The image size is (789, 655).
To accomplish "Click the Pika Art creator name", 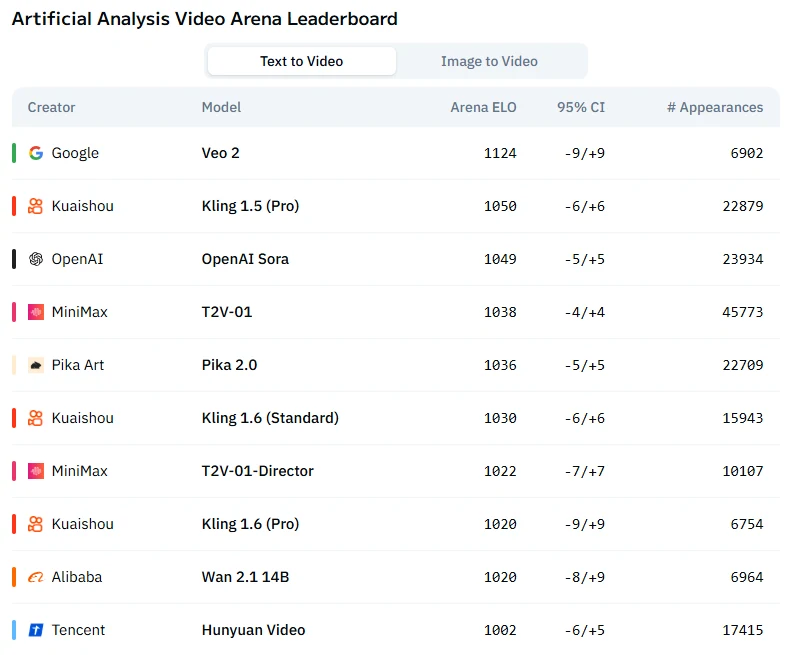I will (x=77, y=365).
